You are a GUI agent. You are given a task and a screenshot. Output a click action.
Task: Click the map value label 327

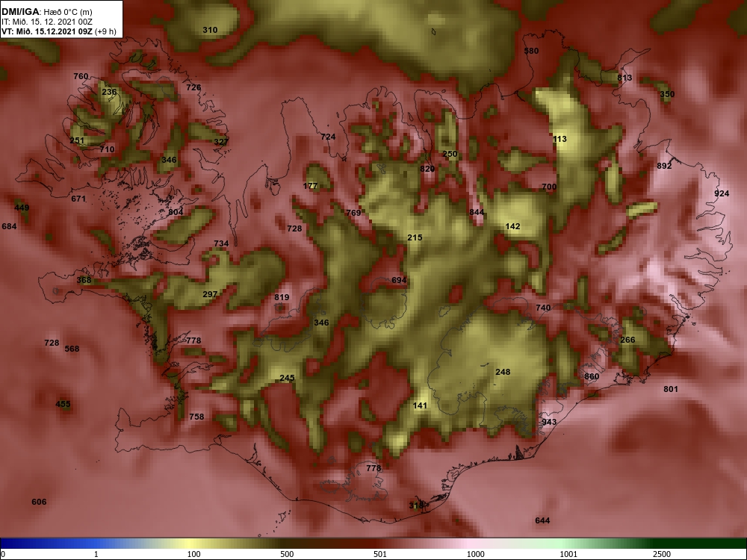221,142
